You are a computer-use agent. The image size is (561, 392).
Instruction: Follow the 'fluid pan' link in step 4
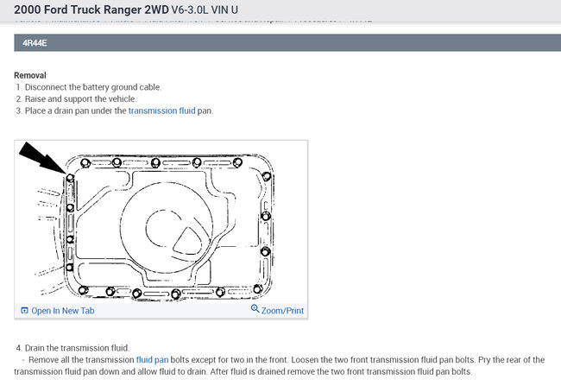tap(152, 360)
